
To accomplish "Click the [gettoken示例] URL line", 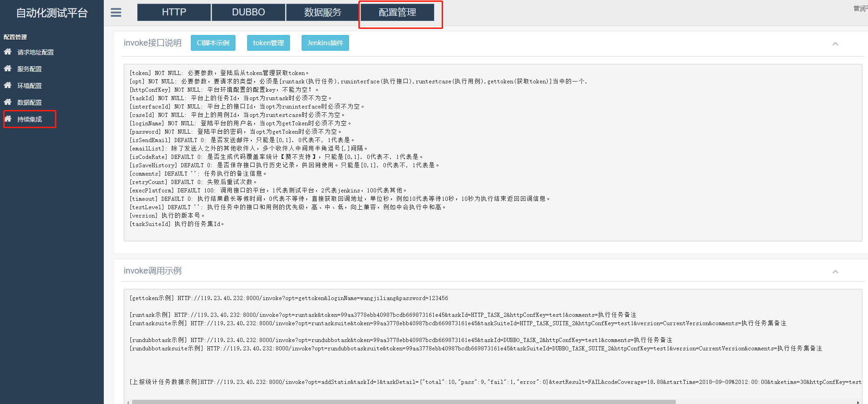I will click(x=289, y=298).
